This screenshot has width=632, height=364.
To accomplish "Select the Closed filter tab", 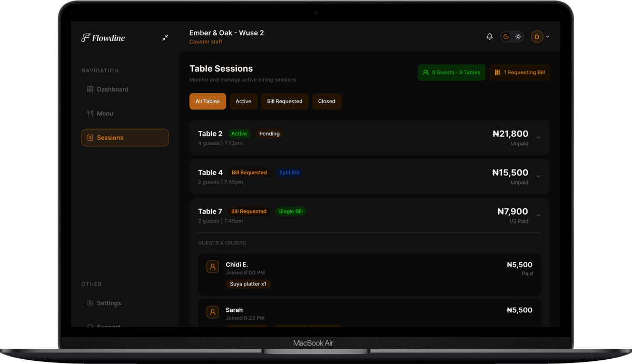I will (327, 101).
